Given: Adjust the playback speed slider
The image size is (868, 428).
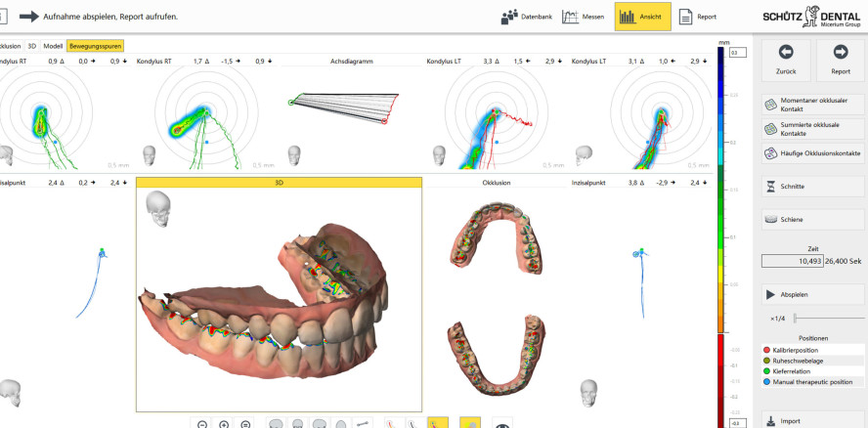Looking at the screenshot, I should pyautogui.click(x=829, y=318).
